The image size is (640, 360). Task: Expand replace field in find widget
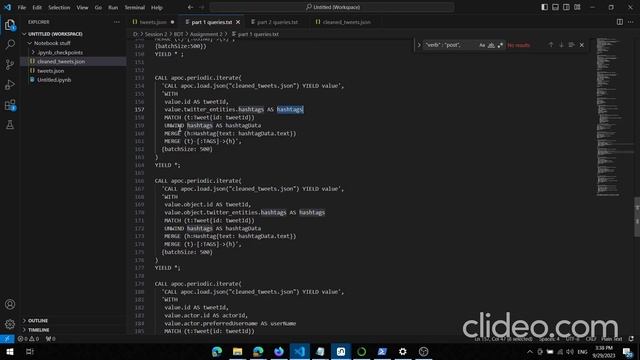(x=419, y=45)
